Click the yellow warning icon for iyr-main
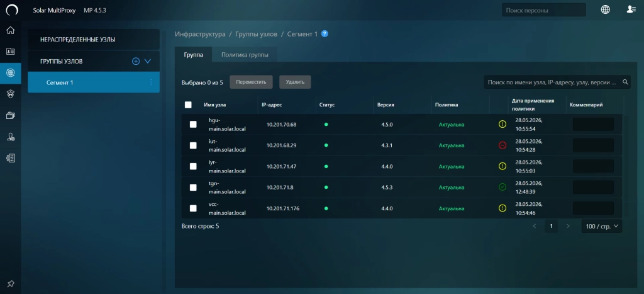 502,166
